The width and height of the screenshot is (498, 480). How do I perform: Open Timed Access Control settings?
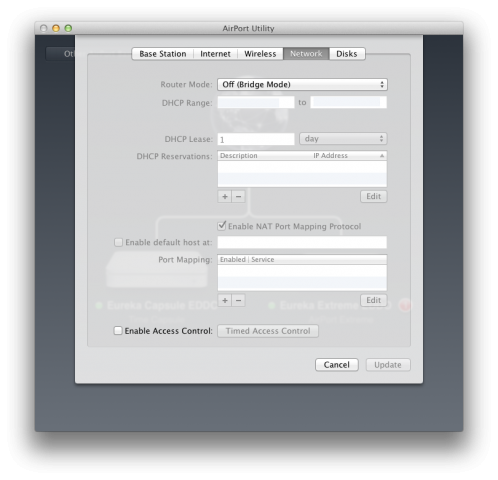coord(268,331)
